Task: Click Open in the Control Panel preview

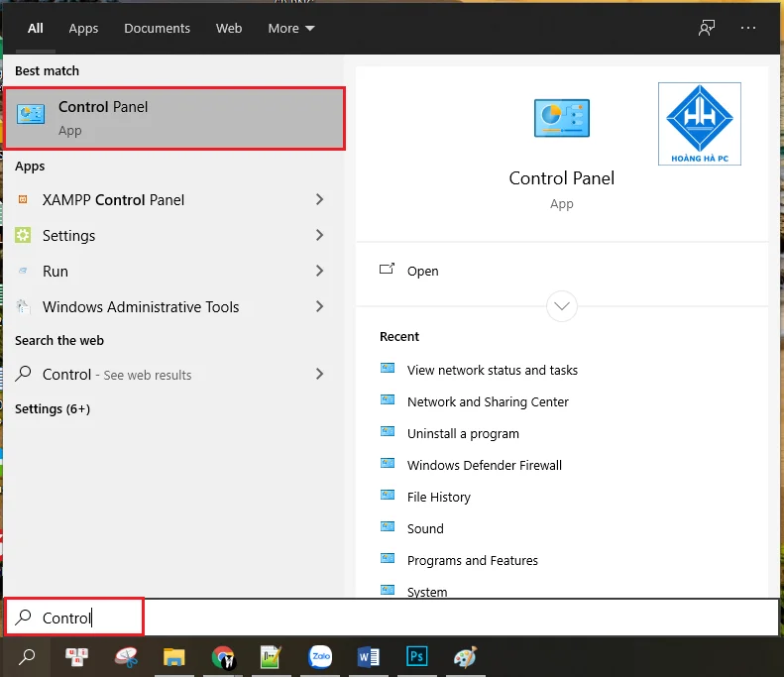Action: click(x=422, y=271)
